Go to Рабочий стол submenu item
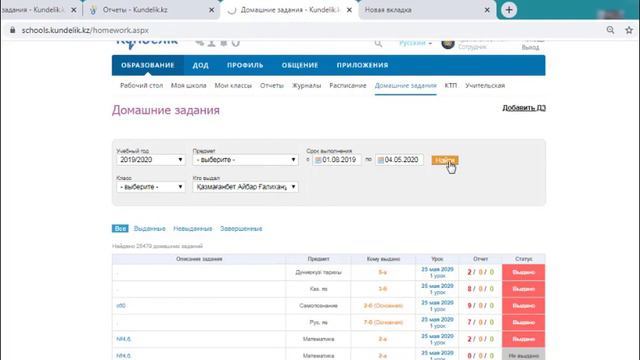 pos(141,85)
